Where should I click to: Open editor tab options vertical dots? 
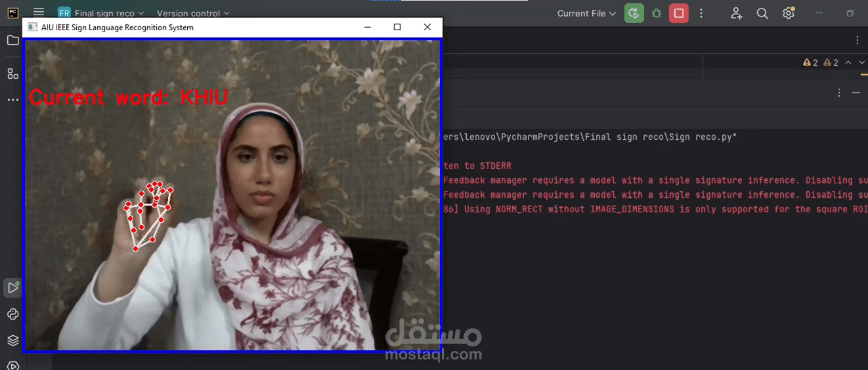857,40
